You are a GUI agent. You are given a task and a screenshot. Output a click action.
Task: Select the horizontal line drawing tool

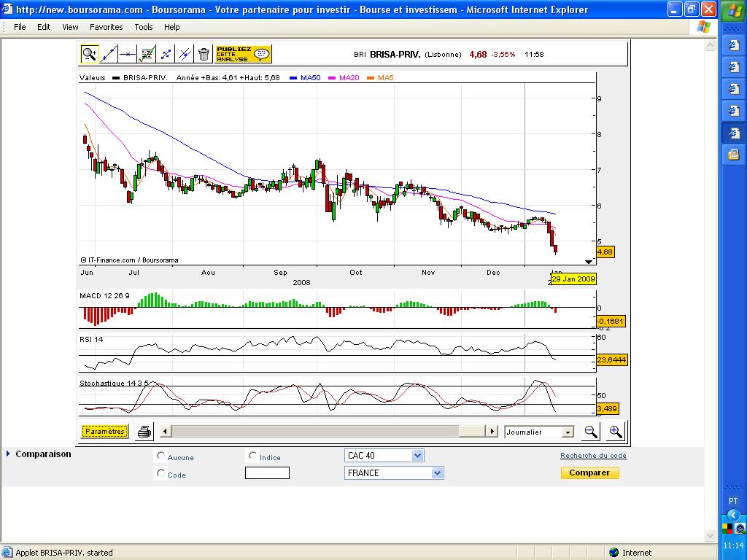click(x=128, y=54)
